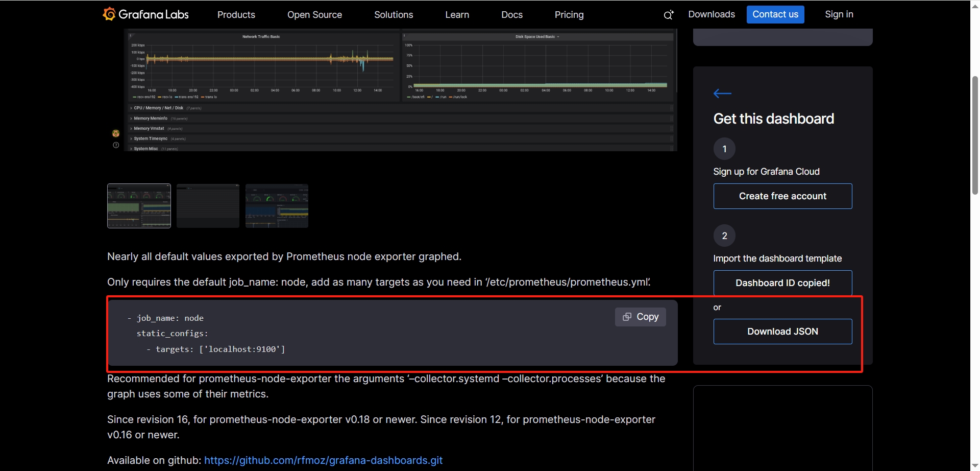
Task: Click the Grafana Labs logo
Action: point(145,14)
